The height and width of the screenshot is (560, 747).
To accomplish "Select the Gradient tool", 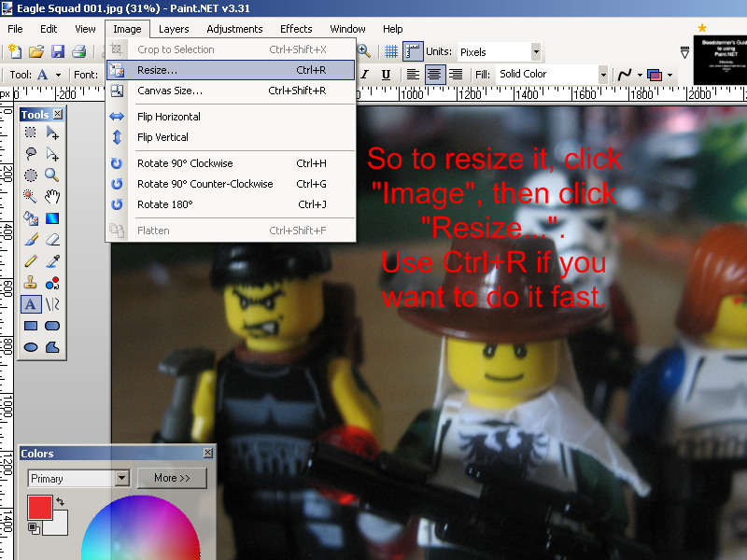I will [x=52, y=218].
